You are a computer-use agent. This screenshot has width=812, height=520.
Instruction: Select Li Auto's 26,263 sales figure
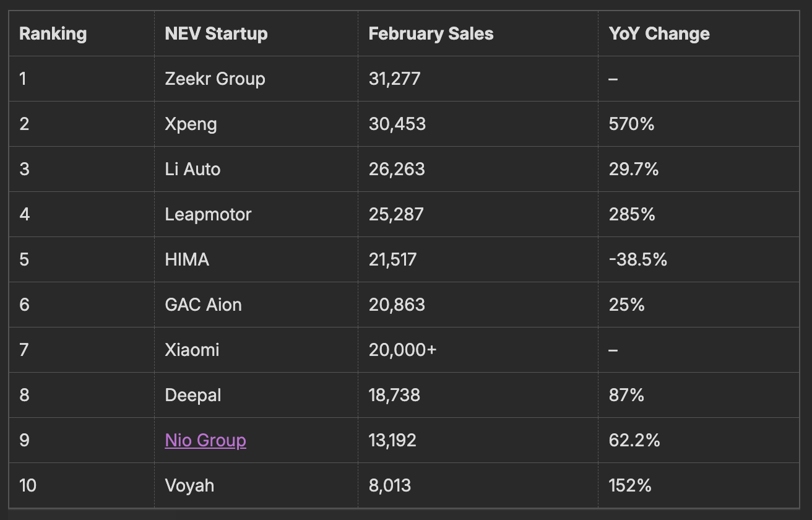coord(397,169)
